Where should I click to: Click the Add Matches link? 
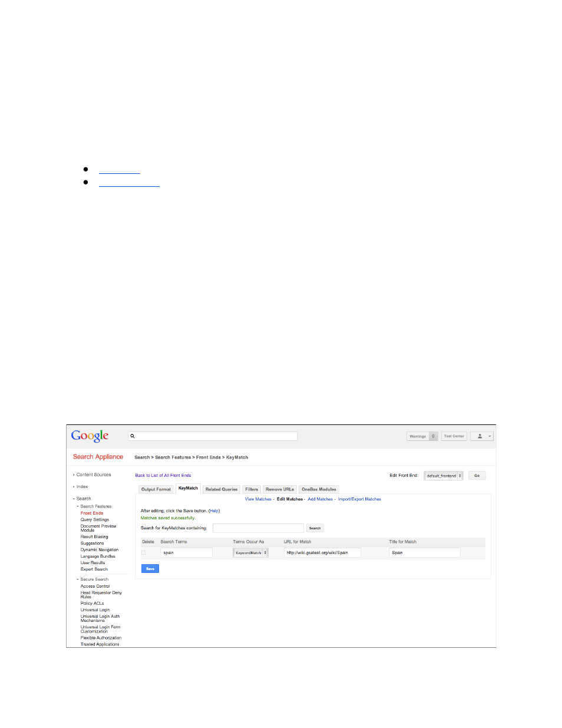pyautogui.click(x=320, y=499)
